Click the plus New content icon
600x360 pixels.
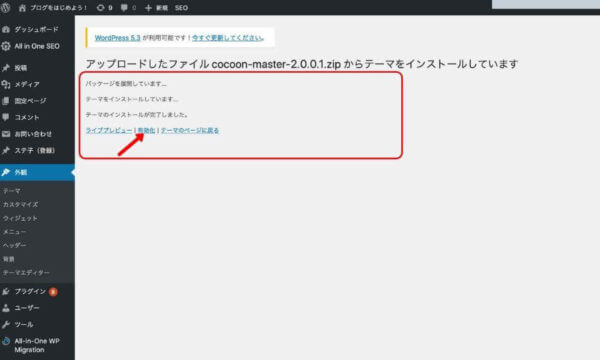pos(148,8)
